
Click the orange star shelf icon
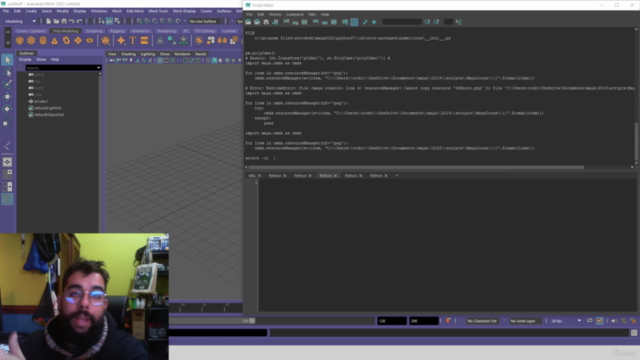coord(121,40)
